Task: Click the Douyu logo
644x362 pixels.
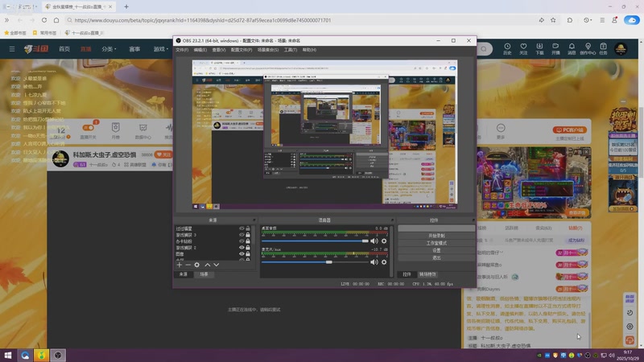Action: (36, 49)
